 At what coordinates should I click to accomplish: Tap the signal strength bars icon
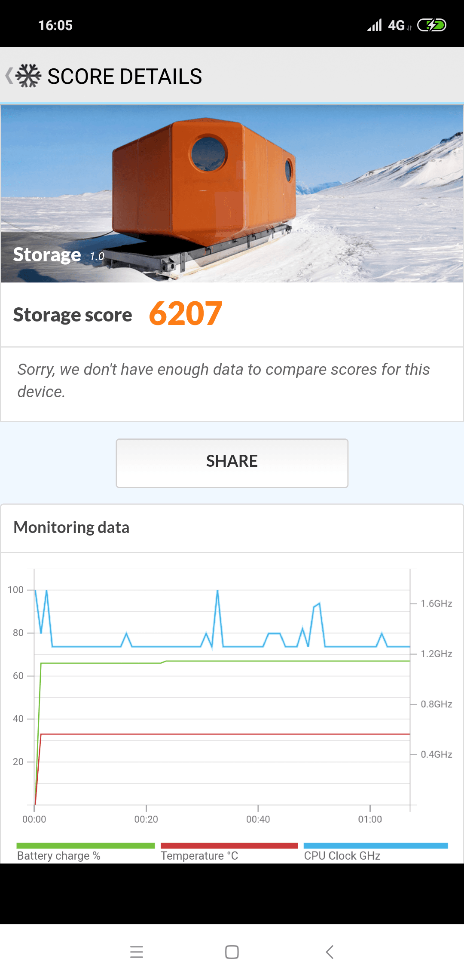pyautogui.click(x=375, y=25)
